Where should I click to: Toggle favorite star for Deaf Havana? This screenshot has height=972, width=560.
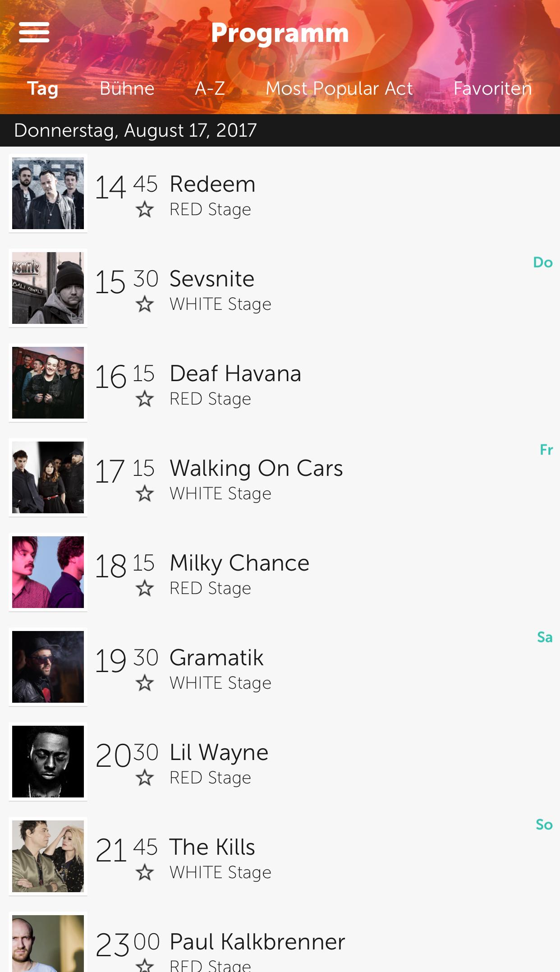[144, 399]
